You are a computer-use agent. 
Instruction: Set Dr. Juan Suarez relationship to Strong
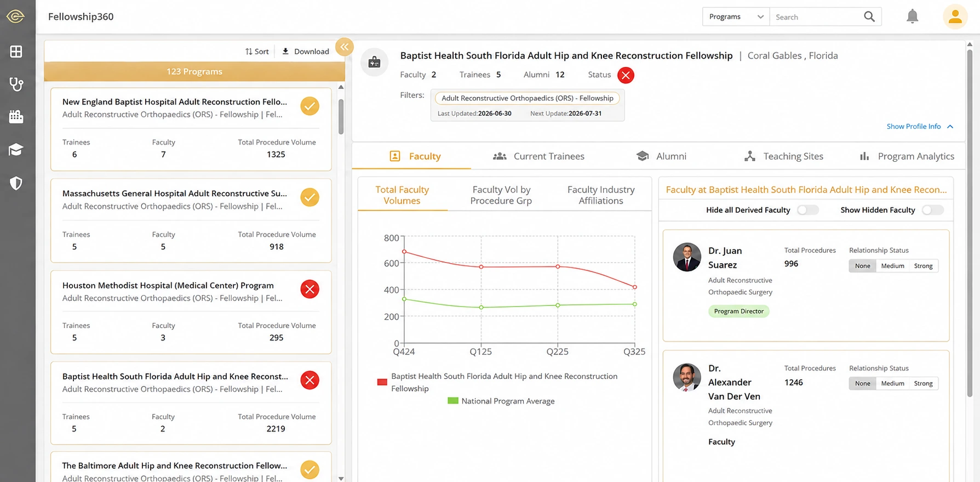[923, 266]
